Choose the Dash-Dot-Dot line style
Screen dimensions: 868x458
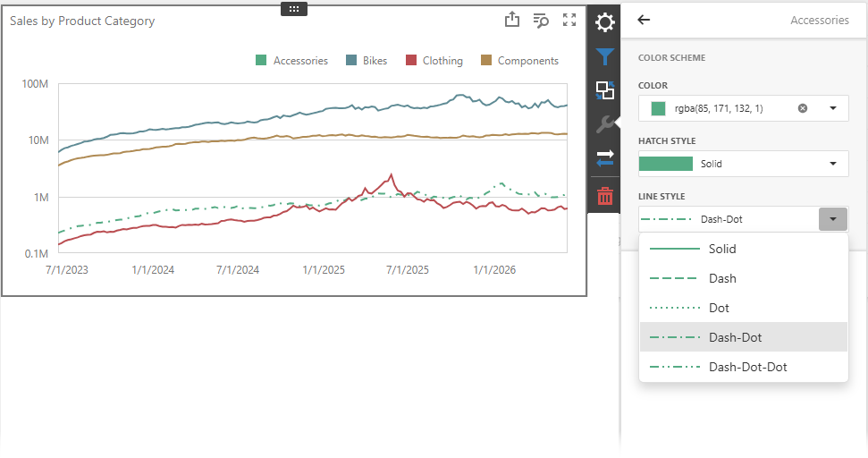(x=743, y=367)
